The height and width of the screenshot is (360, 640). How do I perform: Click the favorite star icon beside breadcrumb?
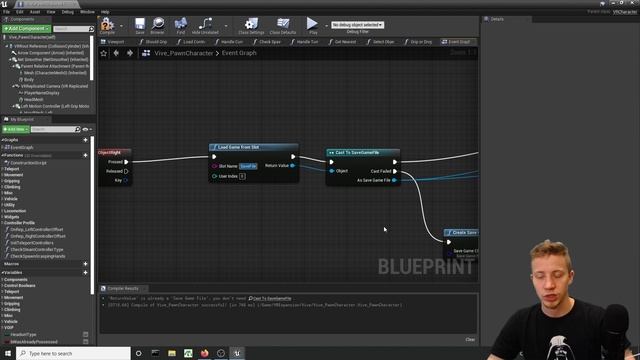pos(104,53)
